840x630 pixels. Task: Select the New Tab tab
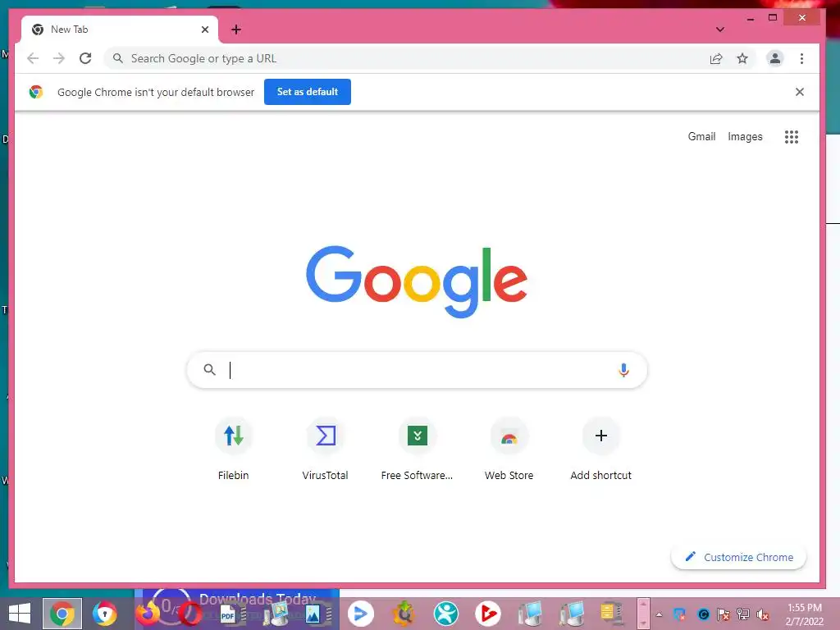[120, 30]
